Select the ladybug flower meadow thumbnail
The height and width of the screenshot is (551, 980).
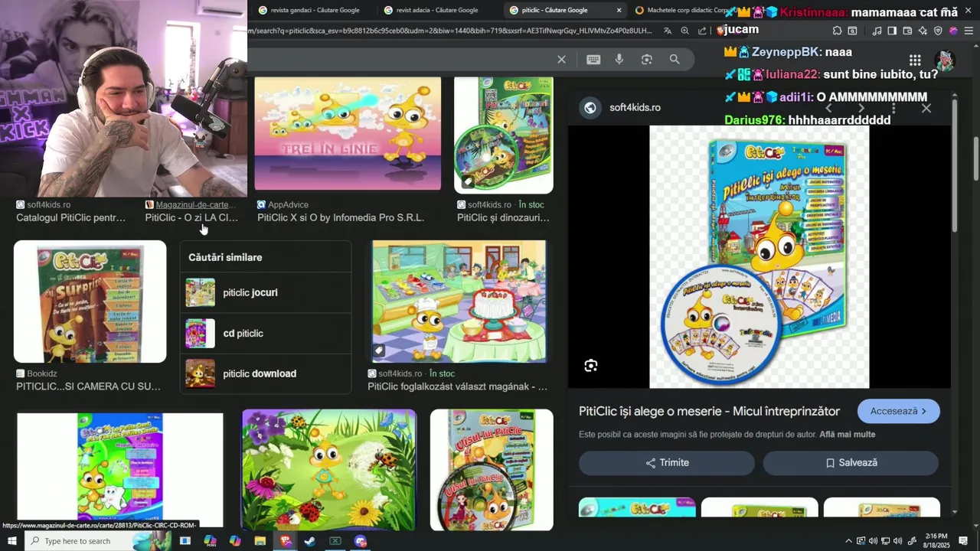tap(329, 470)
